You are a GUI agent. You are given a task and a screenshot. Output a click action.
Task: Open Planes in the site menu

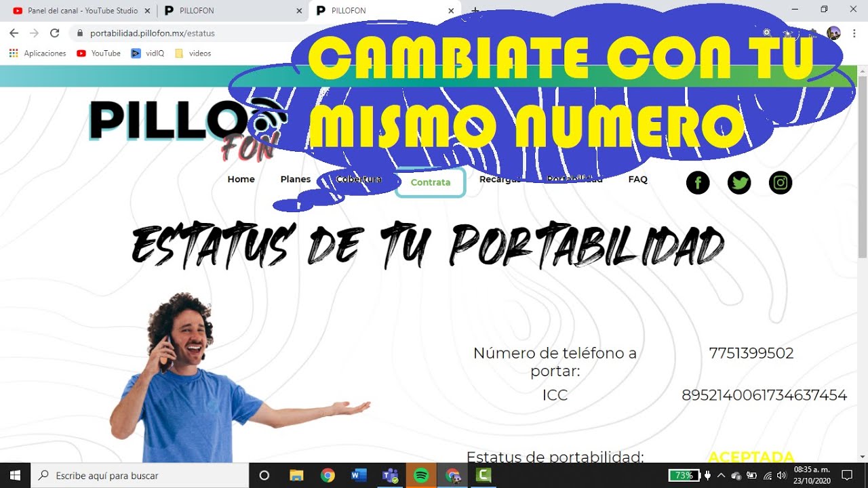296,180
